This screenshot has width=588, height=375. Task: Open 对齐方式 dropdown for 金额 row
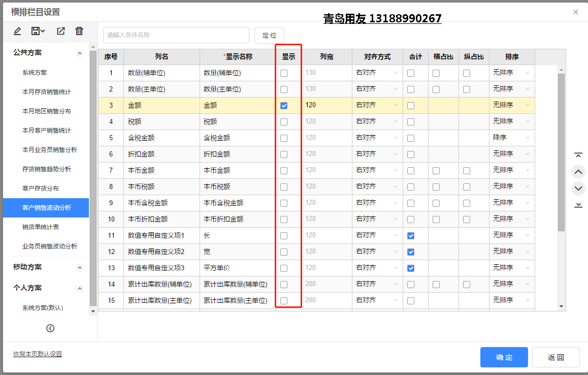(377, 105)
